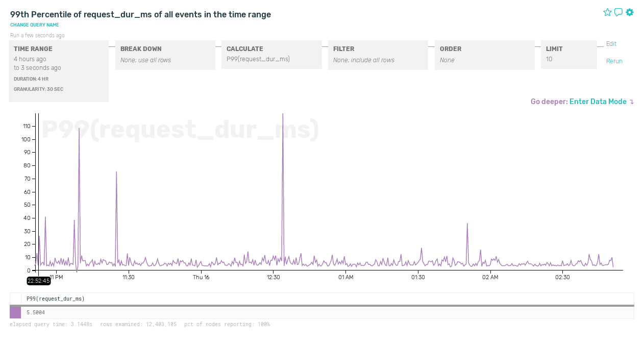Open the FILTER panel
The height and width of the screenshot is (345, 644).
click(x=378, y=55)
